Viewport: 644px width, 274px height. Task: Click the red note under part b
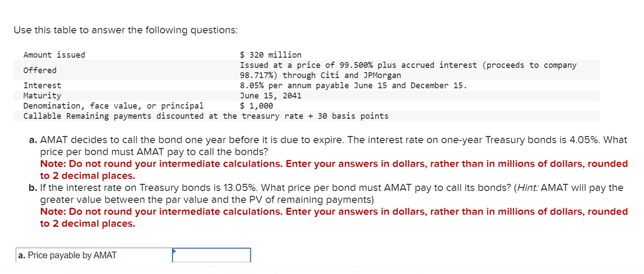coord(322,217)
